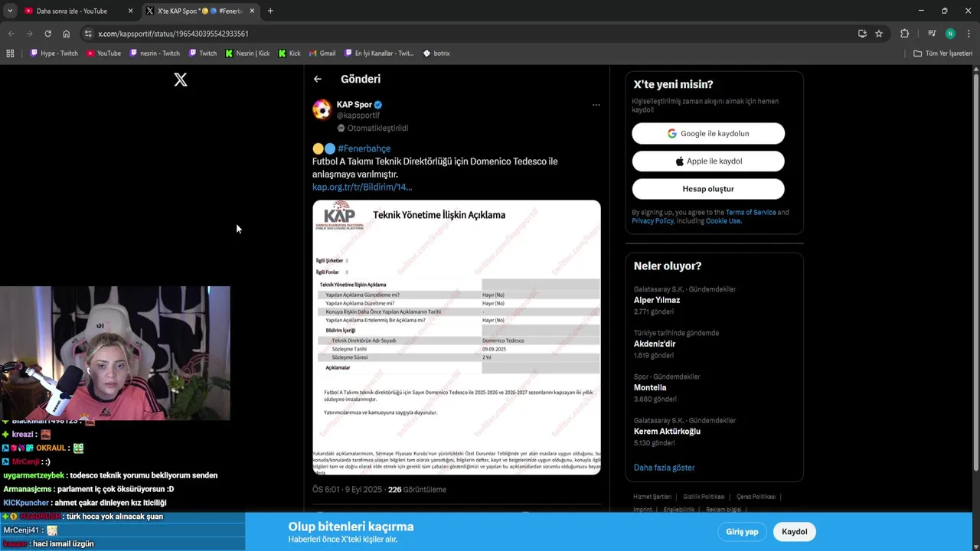Open the media control icon in toolbar
The height and width of the screenshot is (551, 980).
[932, 34]
